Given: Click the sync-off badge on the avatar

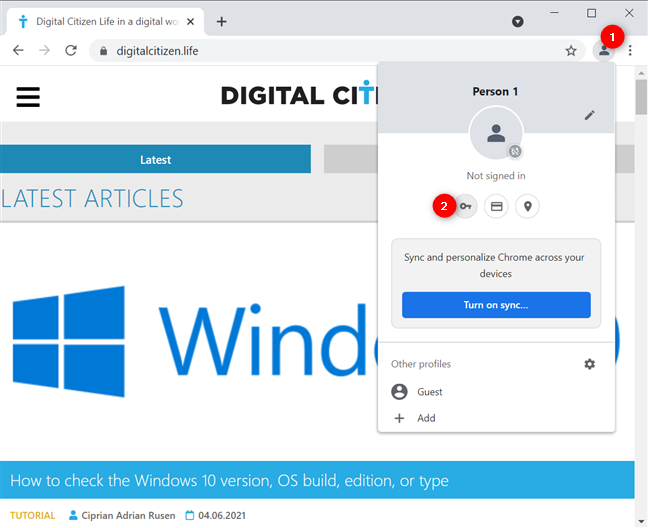Looking at the screenshot, I should 515,151.
